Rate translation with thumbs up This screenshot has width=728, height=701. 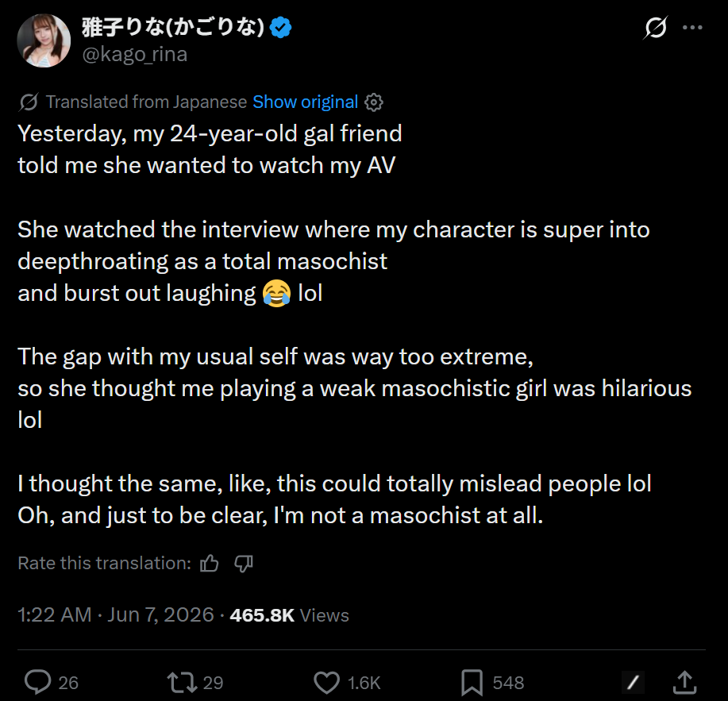209,563
